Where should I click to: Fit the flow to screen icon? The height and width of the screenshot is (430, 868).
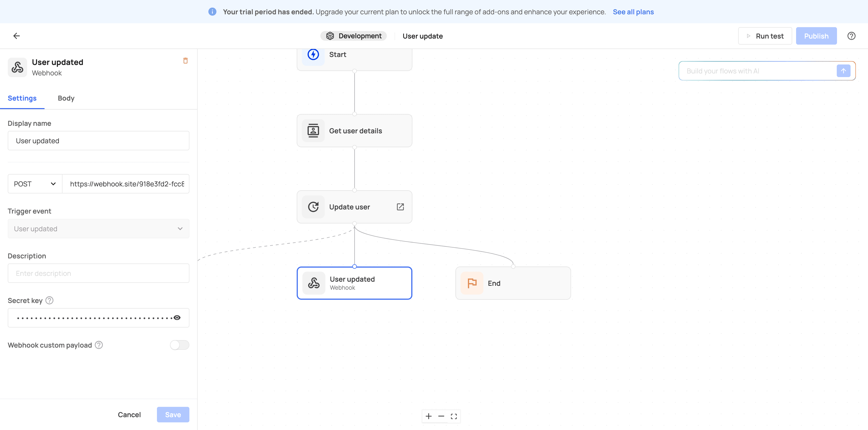[454, 416]
